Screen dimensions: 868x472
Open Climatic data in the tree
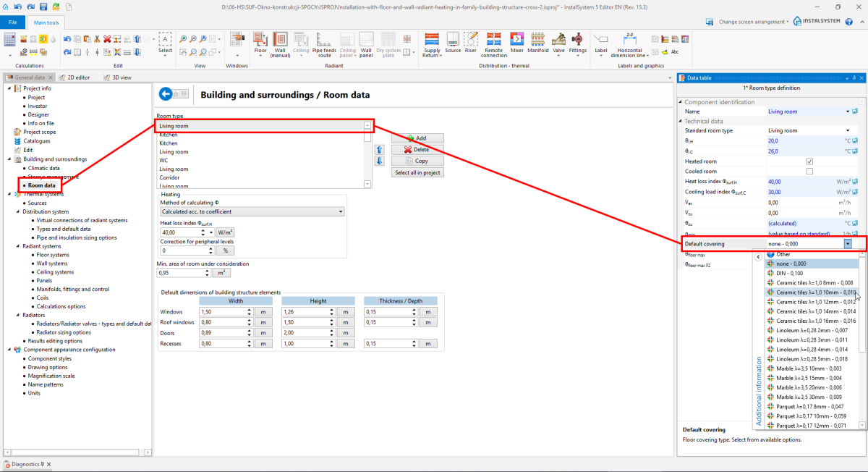point(43,168)
